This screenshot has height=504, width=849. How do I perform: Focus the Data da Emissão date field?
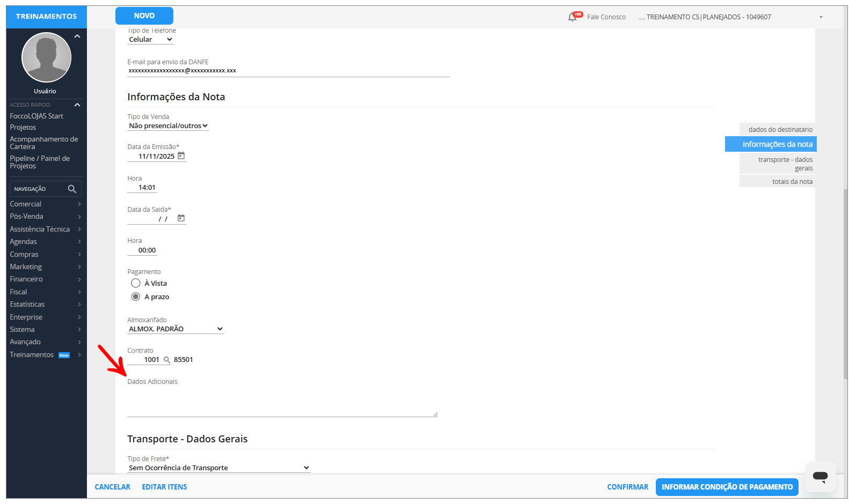[x=152, y=157]
